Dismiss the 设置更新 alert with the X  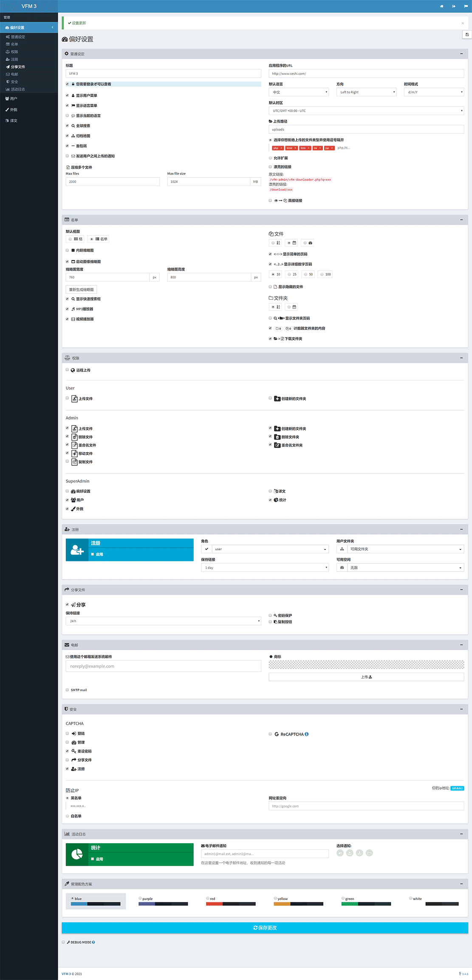[x=463, y=23]
